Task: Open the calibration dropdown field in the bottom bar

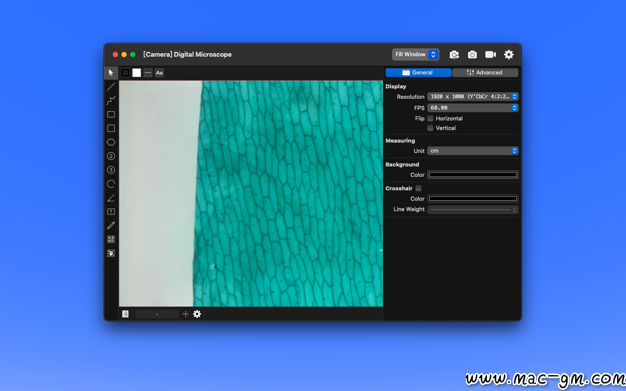Action: tap(157, 314)
